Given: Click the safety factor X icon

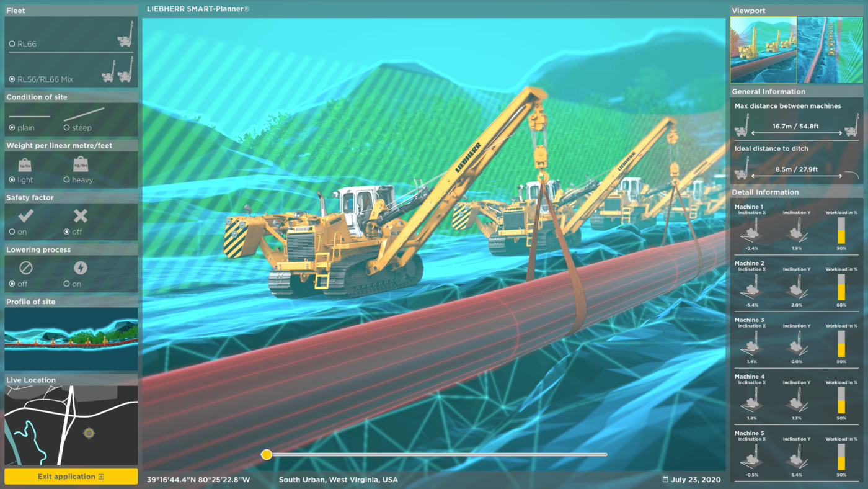Looking at the screenshot, I should (x=81, y=215).
